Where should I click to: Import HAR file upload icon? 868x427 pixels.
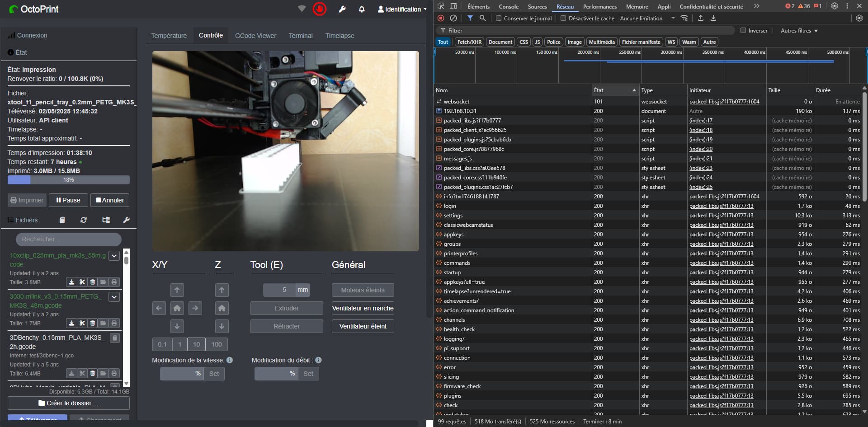(701, 18)
